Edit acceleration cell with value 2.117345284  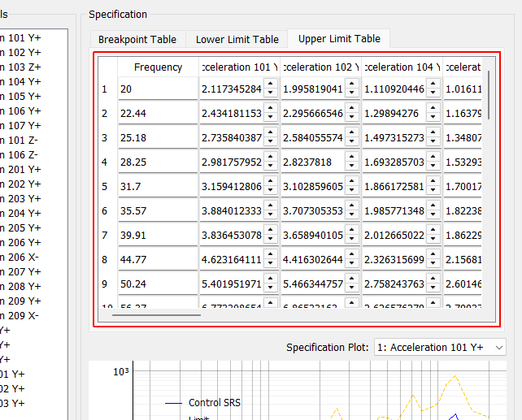[232, 89]
